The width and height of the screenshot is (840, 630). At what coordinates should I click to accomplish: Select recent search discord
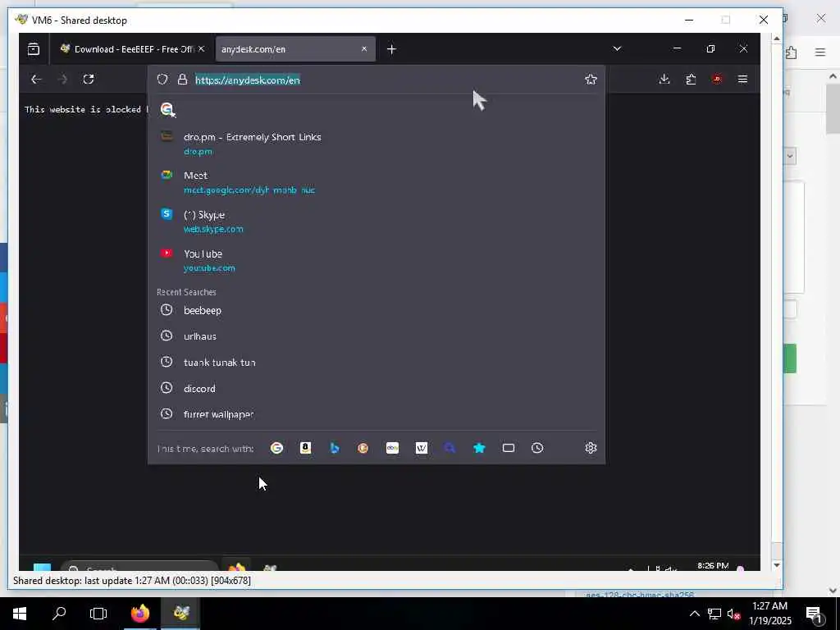click(377, 388)
